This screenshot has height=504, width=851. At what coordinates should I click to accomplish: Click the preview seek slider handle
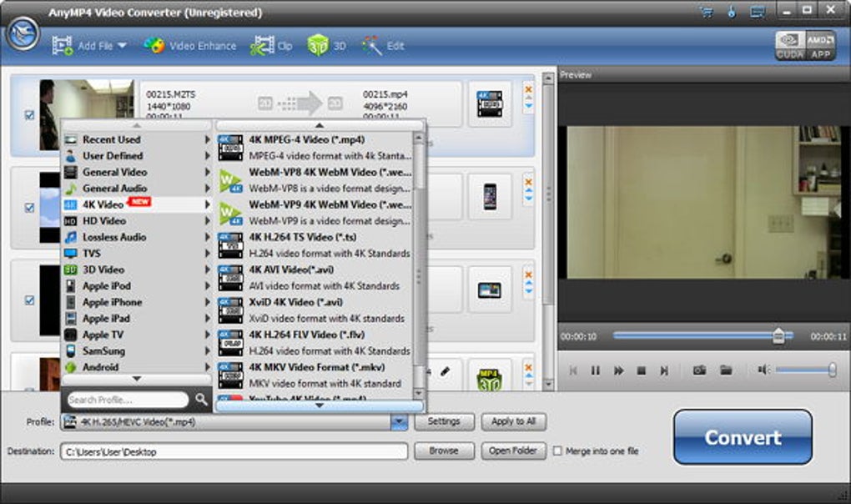778,335
